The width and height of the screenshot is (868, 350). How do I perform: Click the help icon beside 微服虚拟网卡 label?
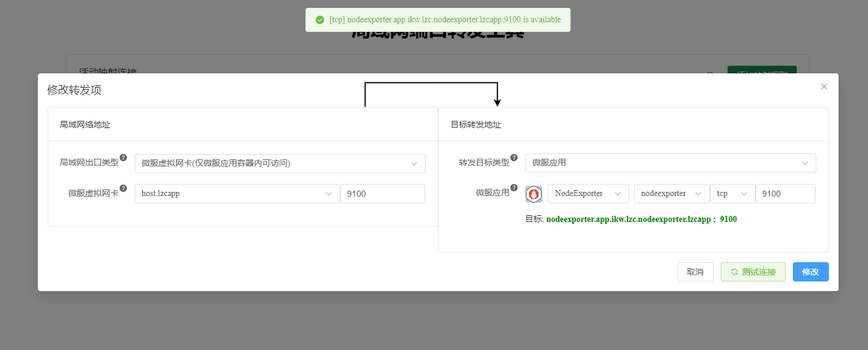point(123,188)
